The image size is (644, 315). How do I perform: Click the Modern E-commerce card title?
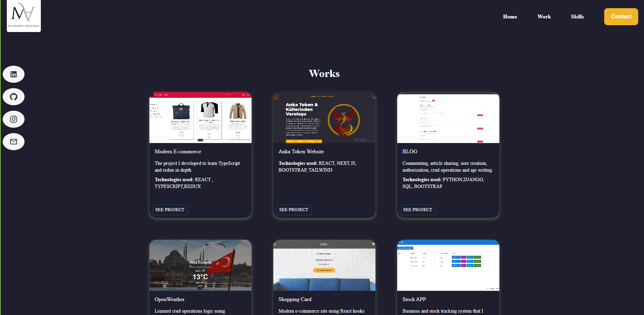[178, 152]
